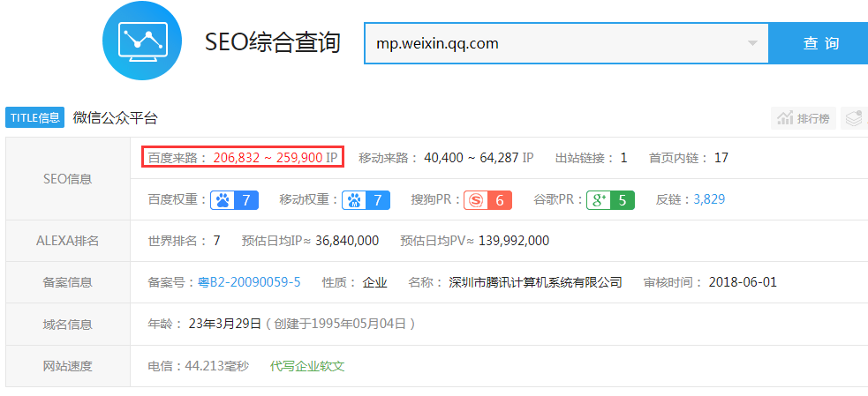Click the 性质 企业 value
The height and width of the screenshot is (396, 868).
[x=374, y=282]
